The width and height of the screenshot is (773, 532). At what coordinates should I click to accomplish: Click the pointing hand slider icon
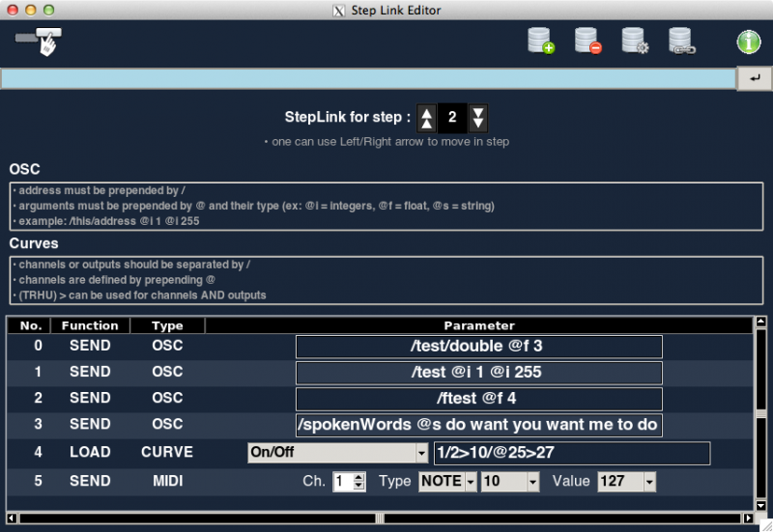[x=40, y=41]
